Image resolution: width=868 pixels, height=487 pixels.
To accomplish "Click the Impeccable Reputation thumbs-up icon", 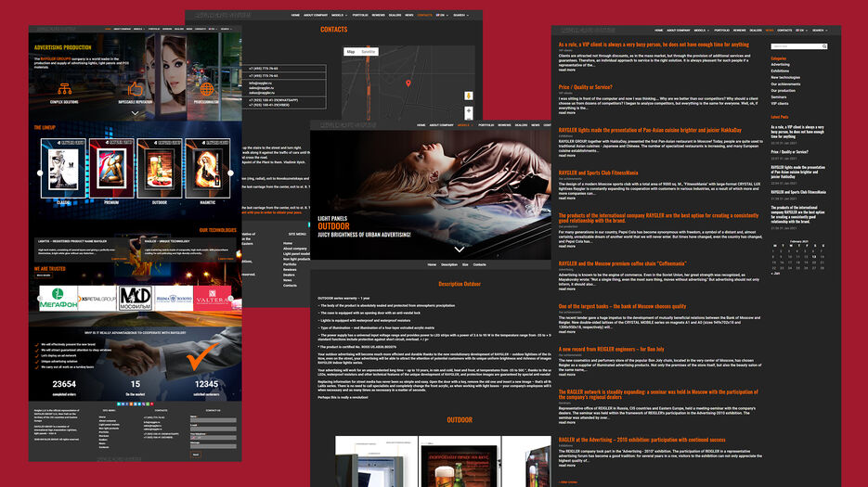I will 135,88.
